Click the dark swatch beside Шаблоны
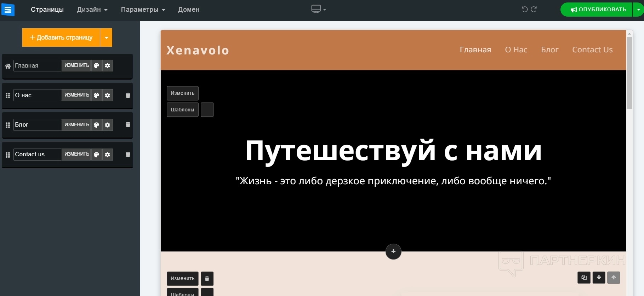644x296 pixels. click(207, 110)
